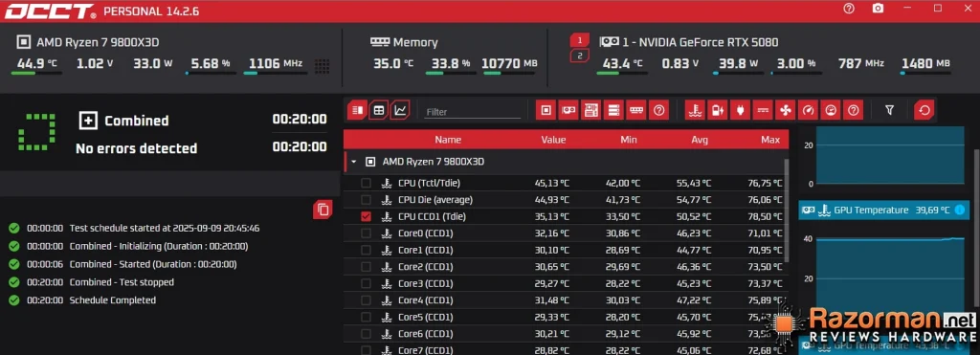
Task: Click the Core6 (CCD1) row name
Action: 426,334
